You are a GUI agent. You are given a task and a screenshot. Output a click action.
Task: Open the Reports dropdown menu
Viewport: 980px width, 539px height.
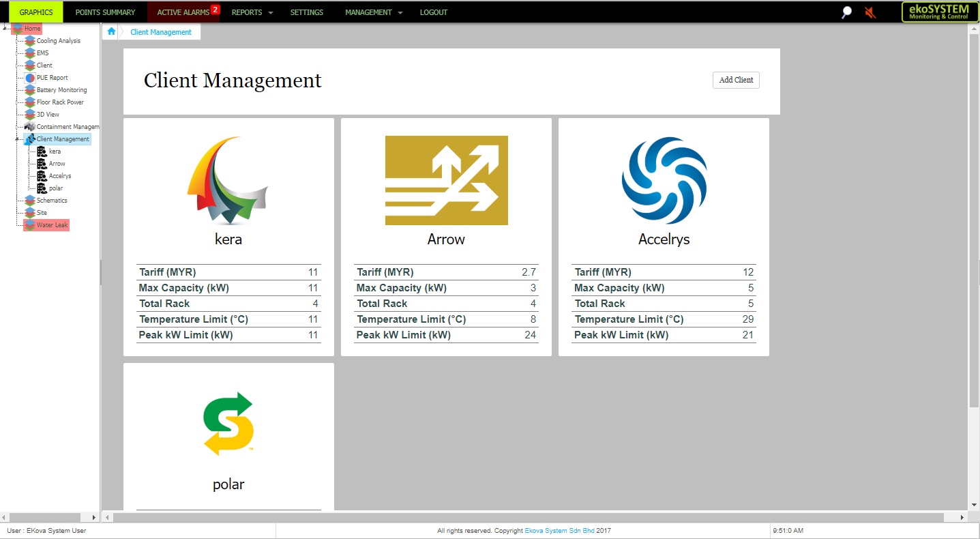tap(252, 12)
